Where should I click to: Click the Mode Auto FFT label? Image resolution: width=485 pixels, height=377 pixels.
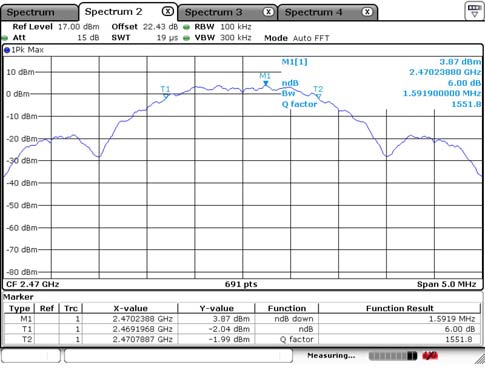tap(297, 38)
